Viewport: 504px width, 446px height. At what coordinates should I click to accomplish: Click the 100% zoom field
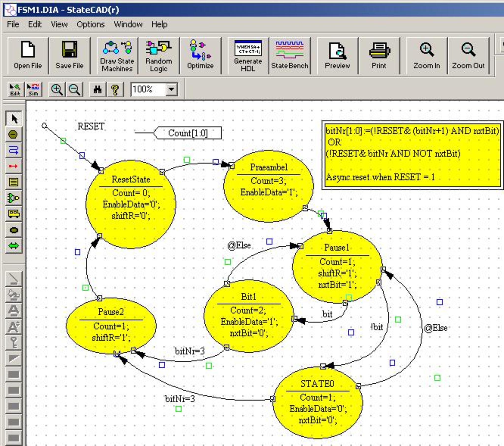147,89
